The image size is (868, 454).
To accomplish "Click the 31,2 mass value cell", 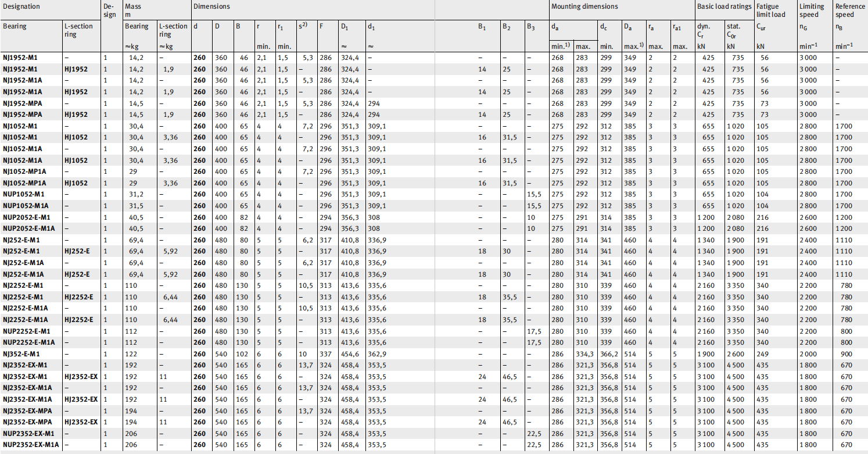I will click(131, 194).
